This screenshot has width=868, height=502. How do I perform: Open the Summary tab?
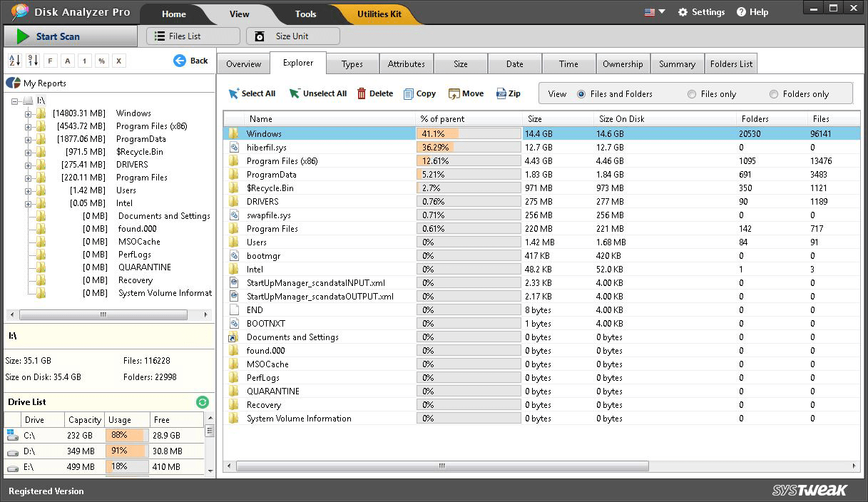point(677,64)
